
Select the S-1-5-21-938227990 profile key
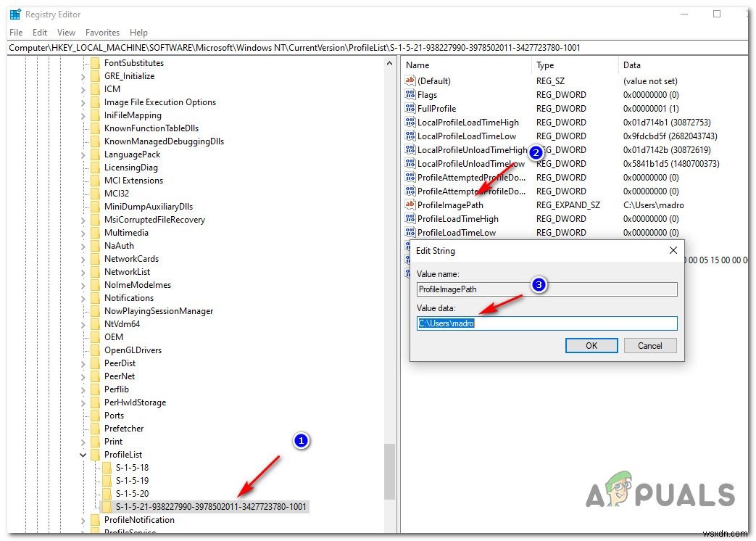211,507
